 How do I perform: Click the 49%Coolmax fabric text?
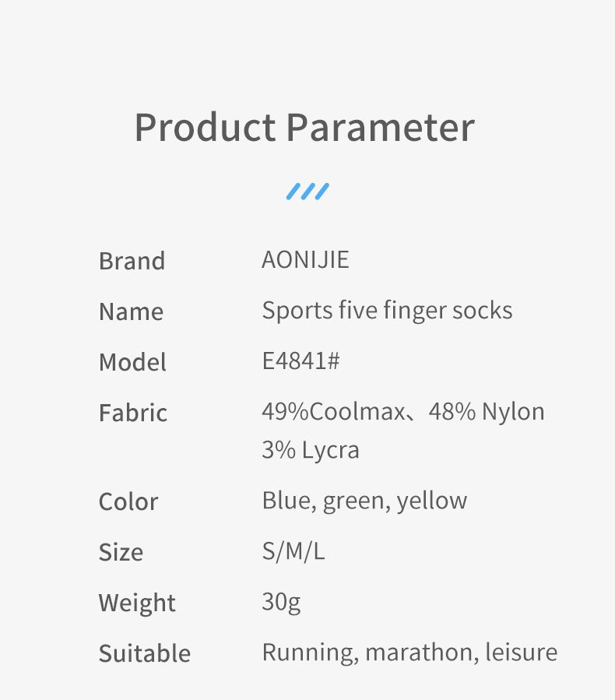[x=333, y=411]
